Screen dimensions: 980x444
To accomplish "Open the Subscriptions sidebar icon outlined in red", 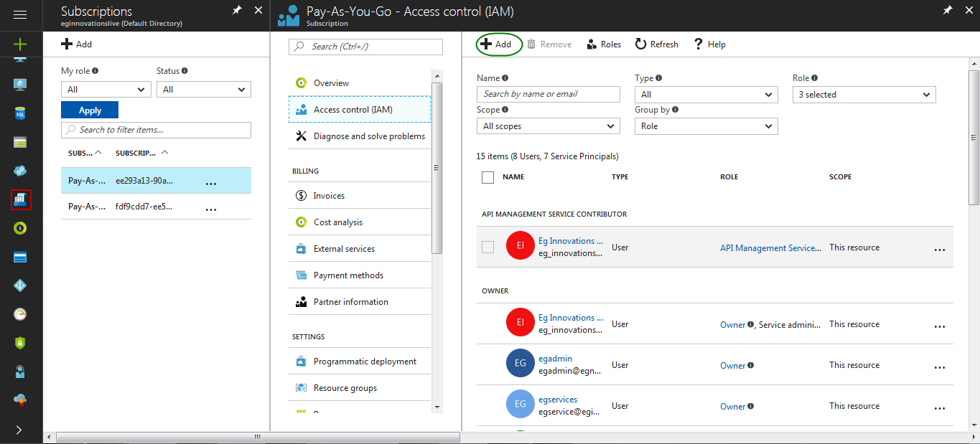I will coord(20,199).
